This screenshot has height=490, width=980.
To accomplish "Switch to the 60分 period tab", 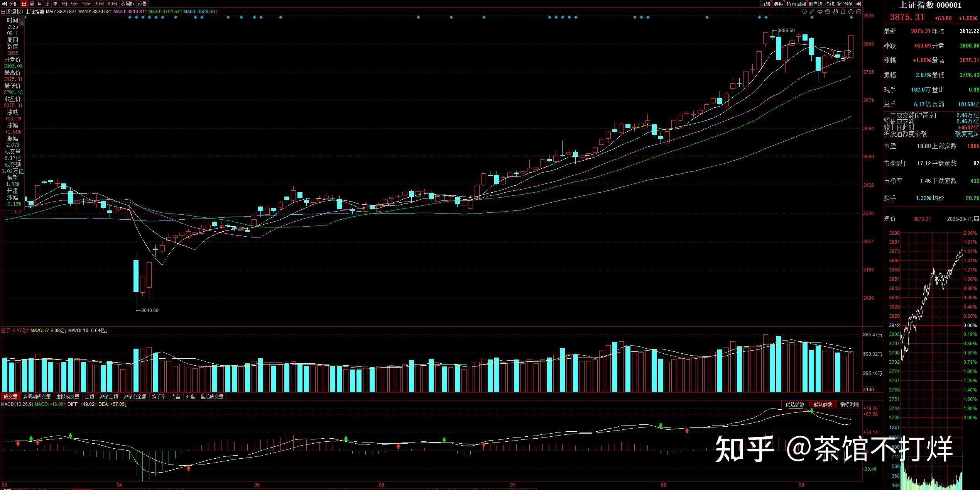I will click(x=112, y=4).
